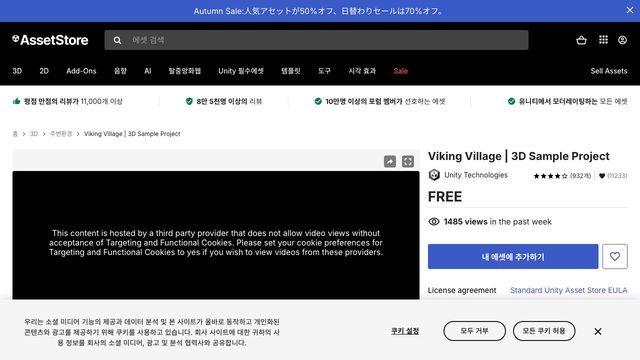The width and height of the screenshot is (640, 360).
Task: Click the fullscreen expand icon above video
Action: [408, 161]
